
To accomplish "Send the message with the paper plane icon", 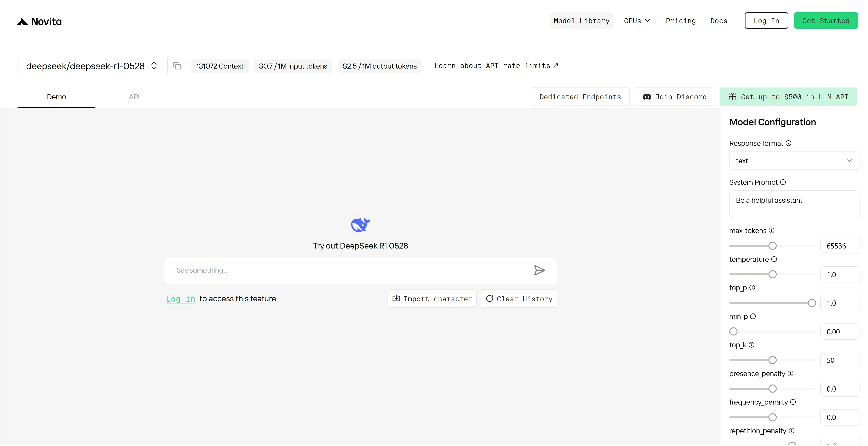I will click(539, 270).
